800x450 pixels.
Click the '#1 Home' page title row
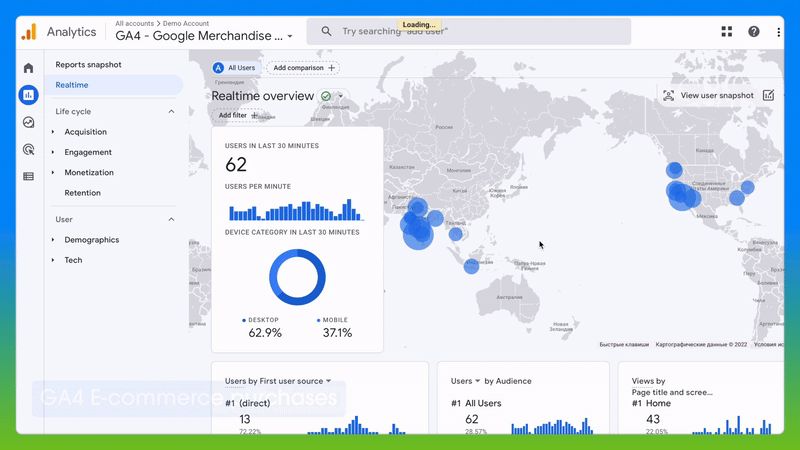tap(651, 403)
